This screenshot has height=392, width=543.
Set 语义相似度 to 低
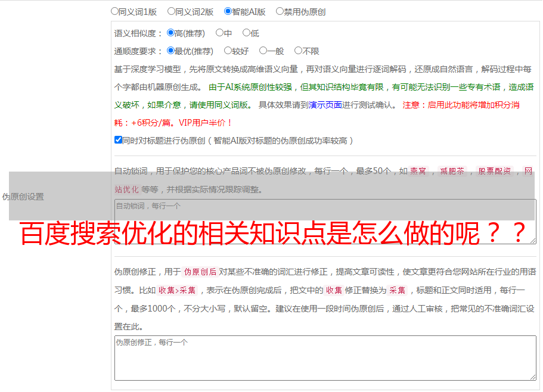[246, 33]
